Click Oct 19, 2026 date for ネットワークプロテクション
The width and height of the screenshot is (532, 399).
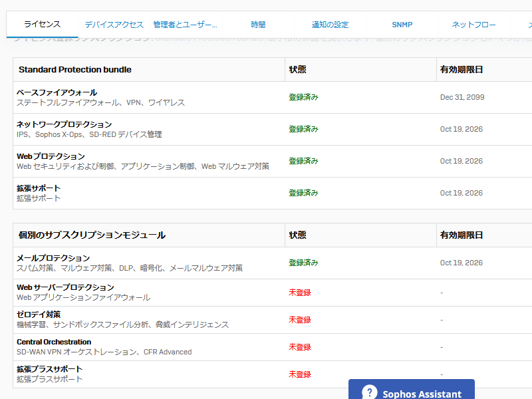click(461, 129)
